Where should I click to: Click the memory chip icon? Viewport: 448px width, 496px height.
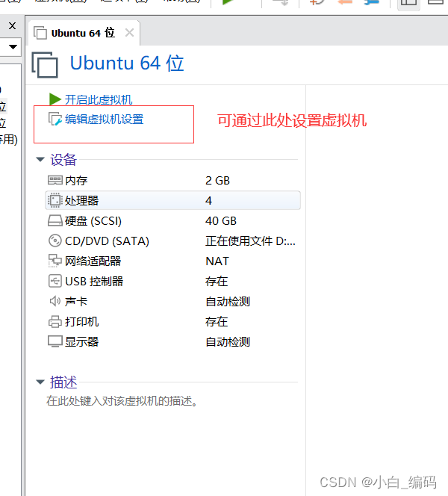tap(55, 180)
